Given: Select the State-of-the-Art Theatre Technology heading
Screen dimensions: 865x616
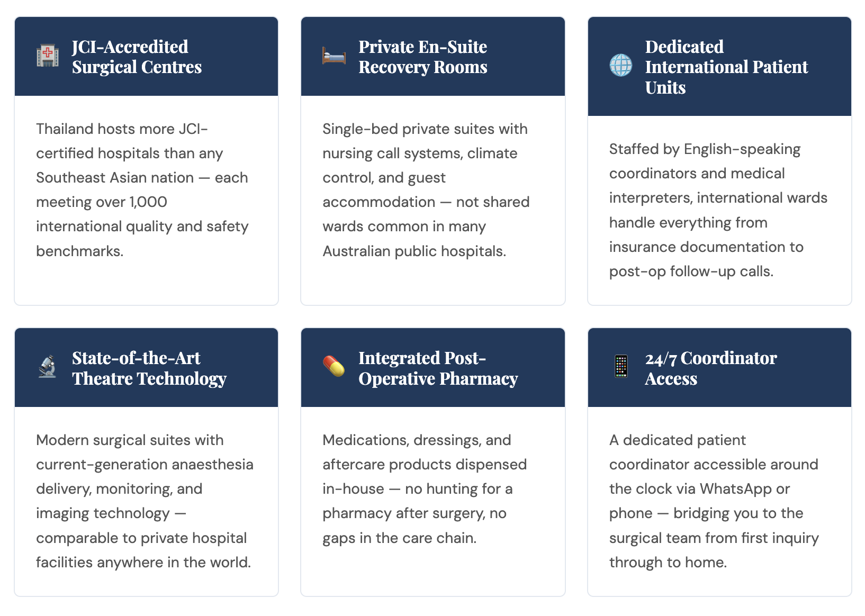Looking at the screenshot, I should tap(149, 368).
